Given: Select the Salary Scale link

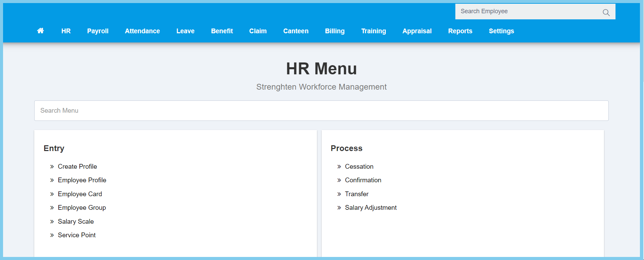Looking at the screenshot, I should pos(76,222).
